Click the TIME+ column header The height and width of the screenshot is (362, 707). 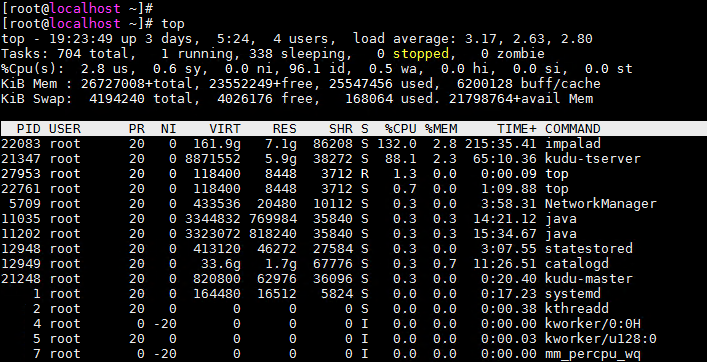pos(517,128)
